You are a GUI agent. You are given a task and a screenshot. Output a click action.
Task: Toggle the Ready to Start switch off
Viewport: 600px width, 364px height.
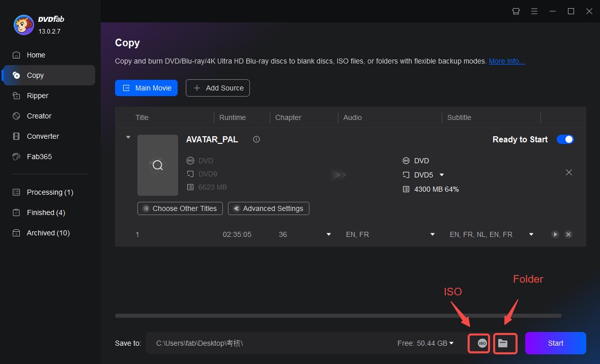[x=565, y=139]
